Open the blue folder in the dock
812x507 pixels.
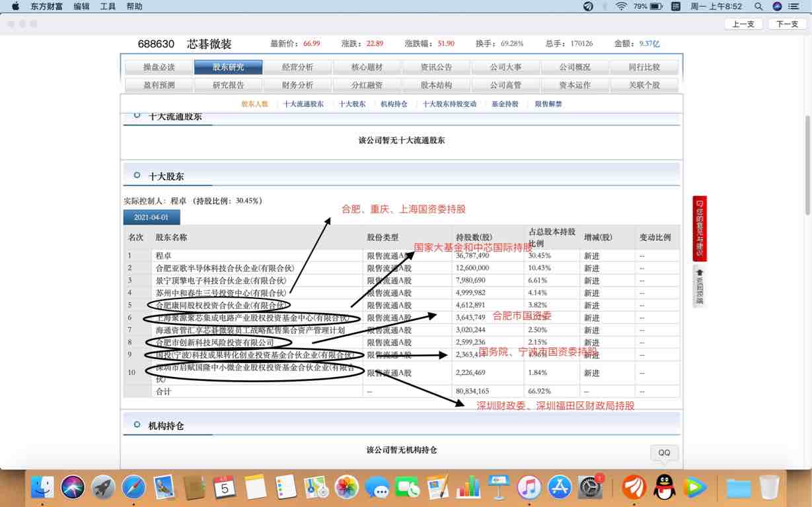click(x=739, y=487)
